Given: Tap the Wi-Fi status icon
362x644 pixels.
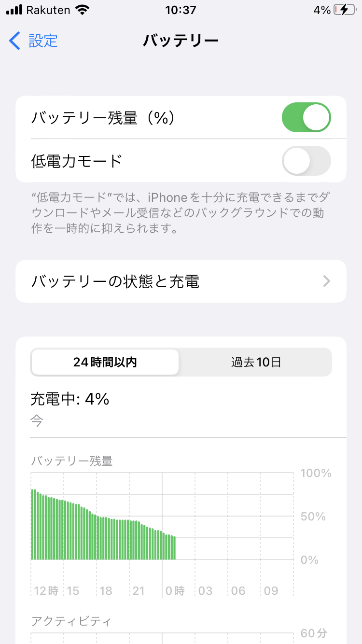Looking at the screenshot, I should point(83,10).
